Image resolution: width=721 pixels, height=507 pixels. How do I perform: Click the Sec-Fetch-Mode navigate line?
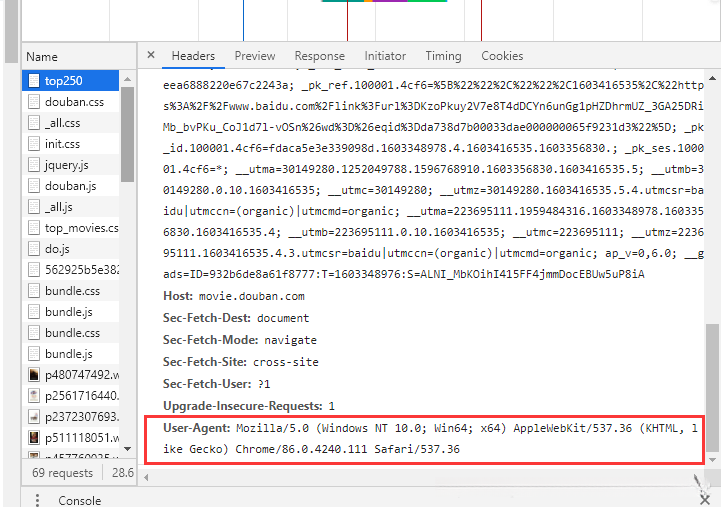(x=240, y=340)
